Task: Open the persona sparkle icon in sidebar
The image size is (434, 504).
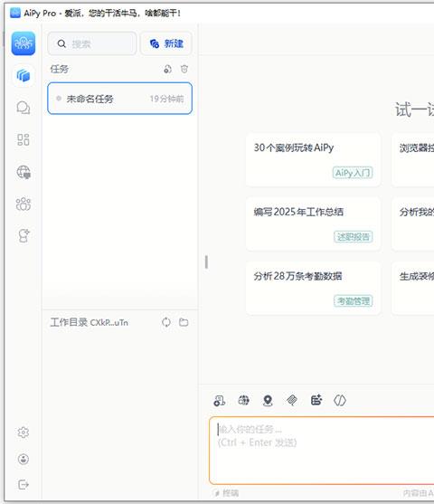Action: coord(24,235)
